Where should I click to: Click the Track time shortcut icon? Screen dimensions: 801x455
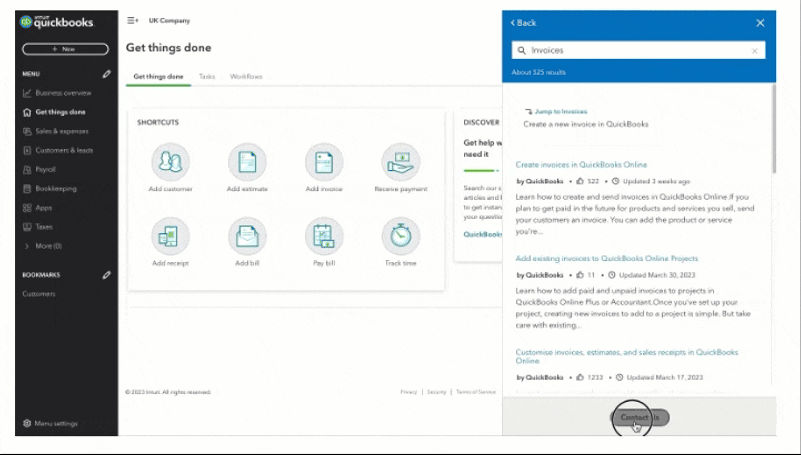pos(401,236)
